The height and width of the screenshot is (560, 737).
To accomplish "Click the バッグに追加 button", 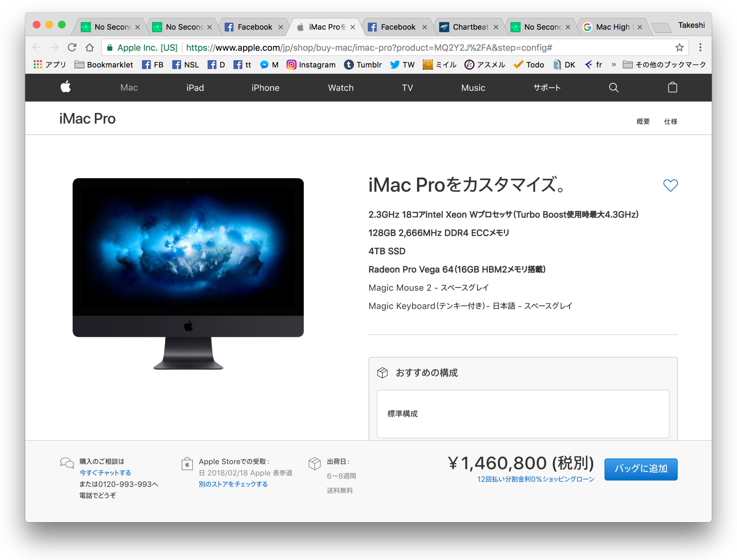I will [641, 469].
